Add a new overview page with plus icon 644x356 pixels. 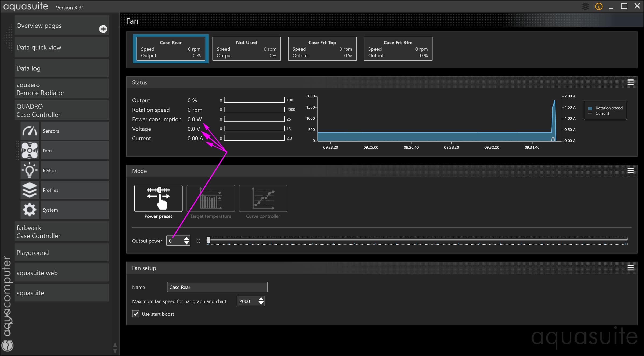(103, 29)
